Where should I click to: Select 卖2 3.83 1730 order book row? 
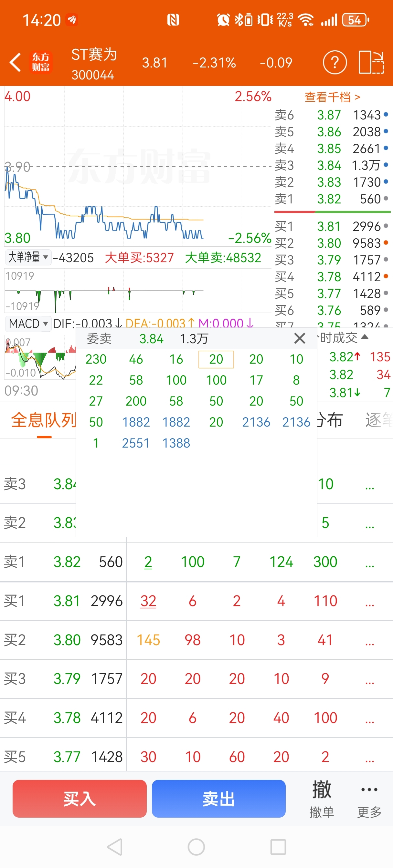(332, 182)
